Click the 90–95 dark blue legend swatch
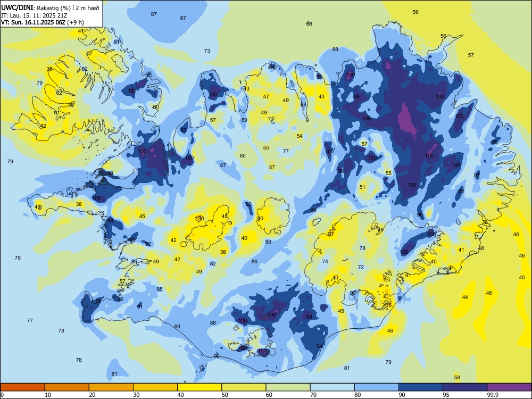The height and width of the screenshot is (399, 532). tap(421, 387)
